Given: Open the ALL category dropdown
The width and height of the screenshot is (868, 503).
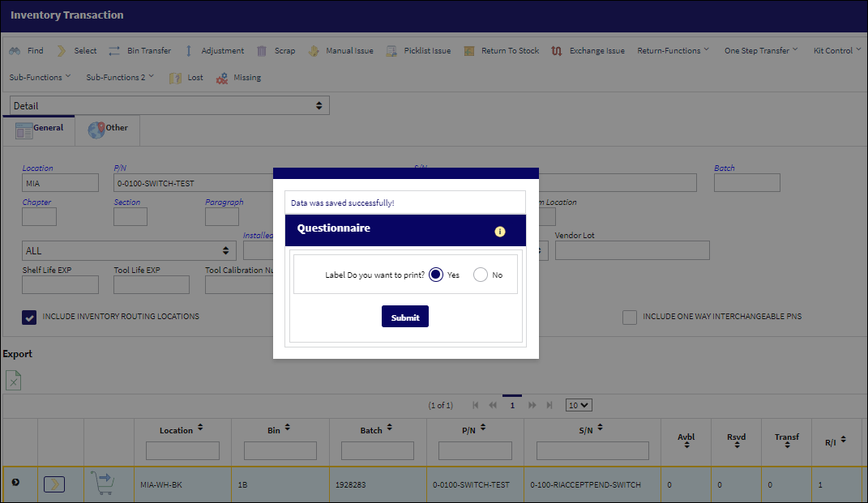Looking at the screenshot, I should 129,250.
